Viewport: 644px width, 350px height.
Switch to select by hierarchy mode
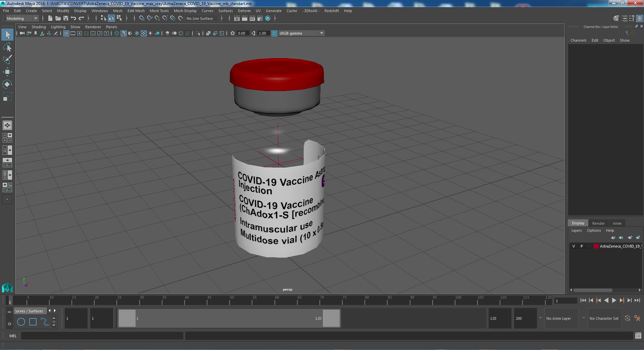point(103,18)
